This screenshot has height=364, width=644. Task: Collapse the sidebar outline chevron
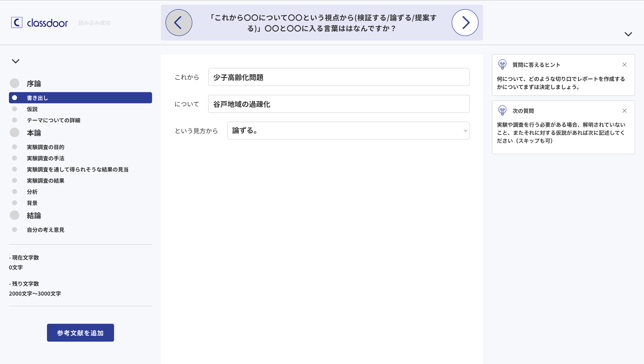point(15,61)
